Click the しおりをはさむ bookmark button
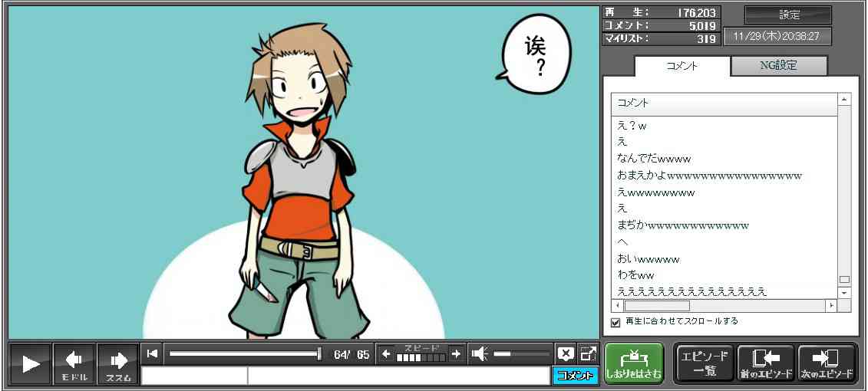 tap(633, 363)
